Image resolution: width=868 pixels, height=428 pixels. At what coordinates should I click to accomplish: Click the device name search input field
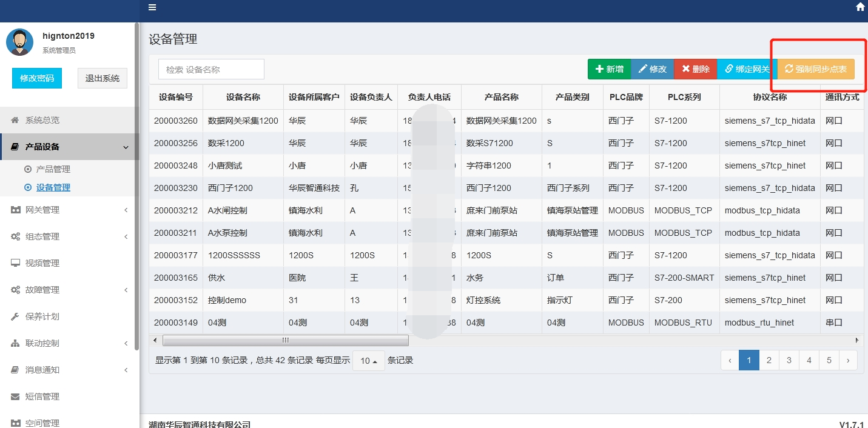tap(210, 69)
